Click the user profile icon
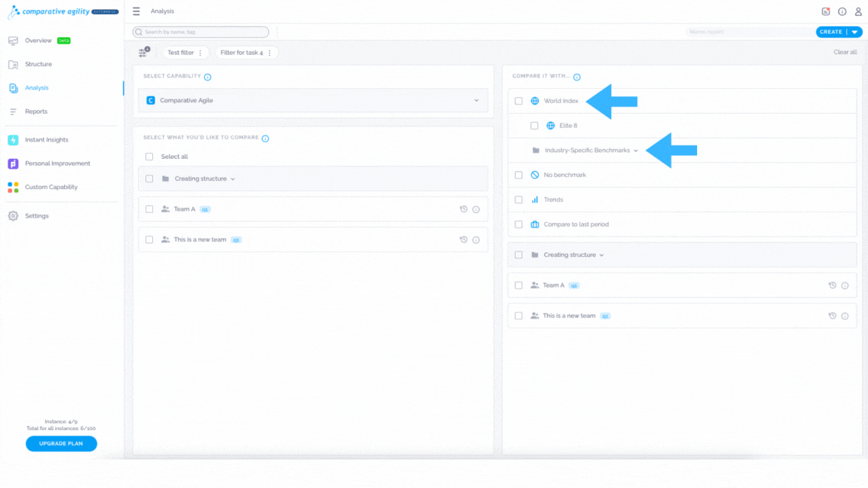The image size is (868, 488). tap(858, 11)
